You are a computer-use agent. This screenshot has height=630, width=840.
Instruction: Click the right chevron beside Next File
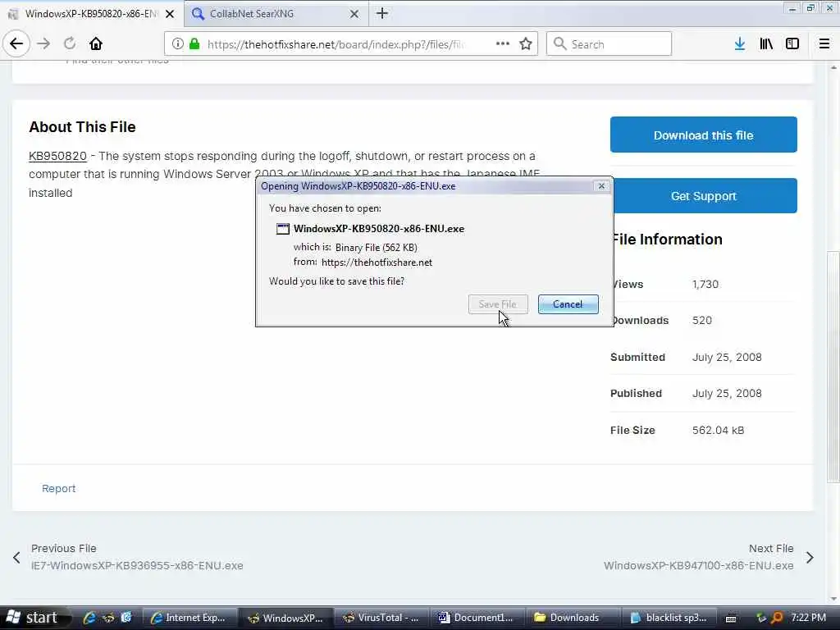810,558
